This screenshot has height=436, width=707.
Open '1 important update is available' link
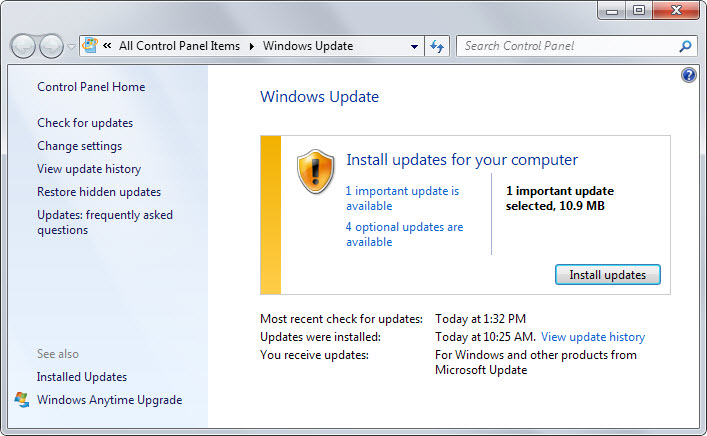pos(402,198)
